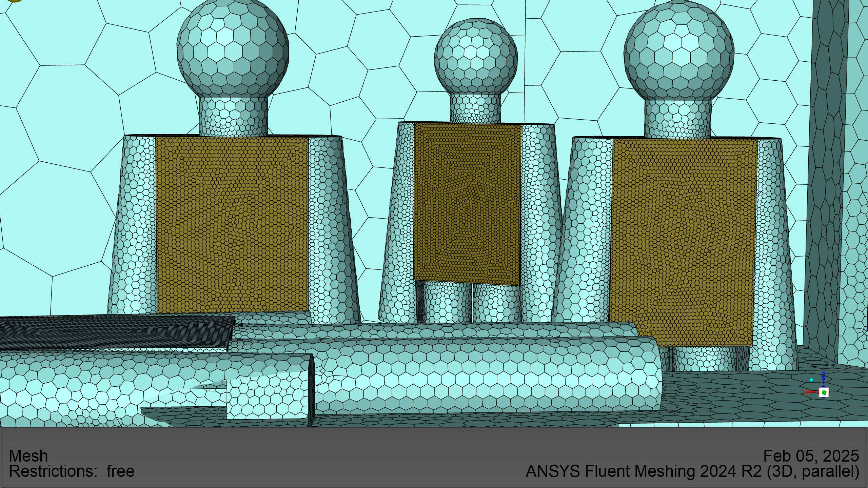868x488 pixels.
Task: Toggle selection of the meshed back wall surface
Action: (356, 68)
